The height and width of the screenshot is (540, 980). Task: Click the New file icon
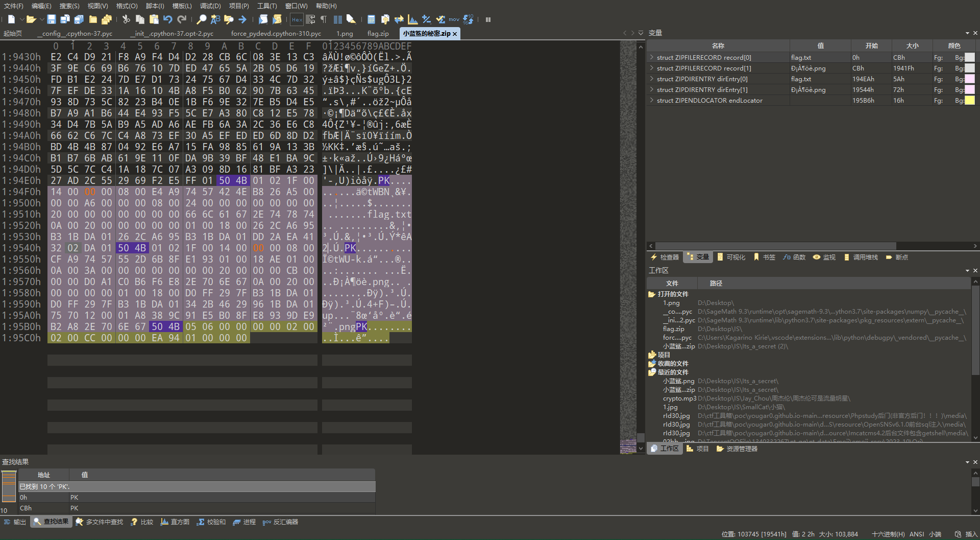(x=11, y=19)
